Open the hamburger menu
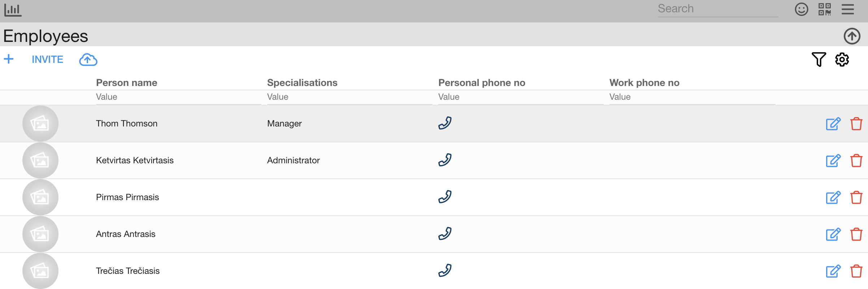 click(x=848, y=9)
